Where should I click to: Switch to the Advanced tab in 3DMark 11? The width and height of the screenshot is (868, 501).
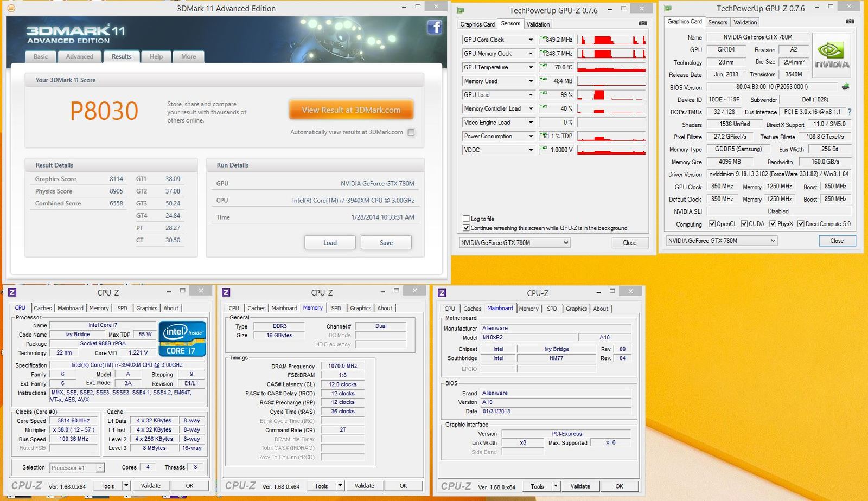(x=80, y=56)
